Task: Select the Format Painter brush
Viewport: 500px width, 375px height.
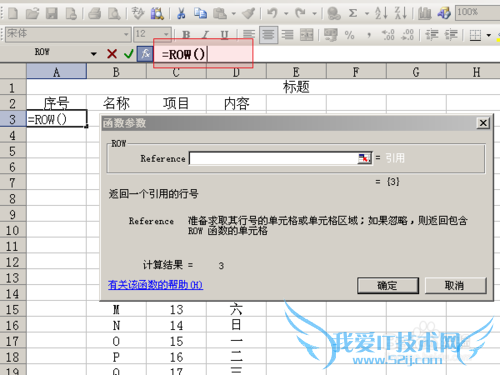Action: pos(248,14)
